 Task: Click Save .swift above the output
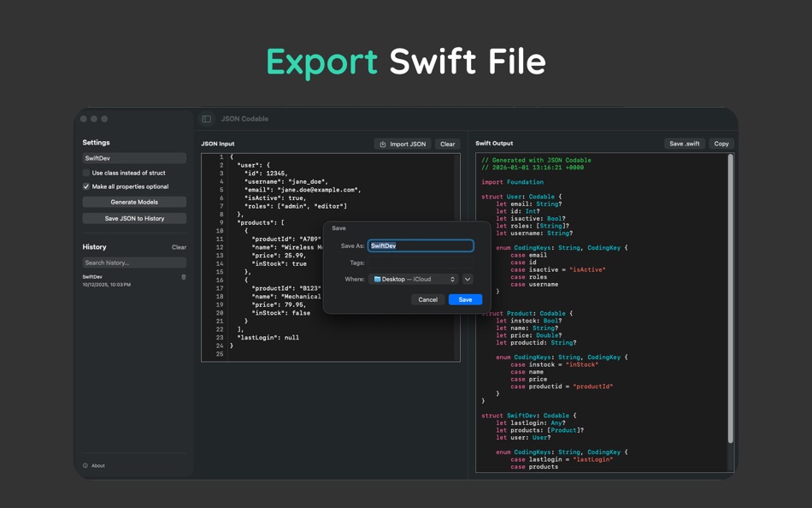[685, 144]
